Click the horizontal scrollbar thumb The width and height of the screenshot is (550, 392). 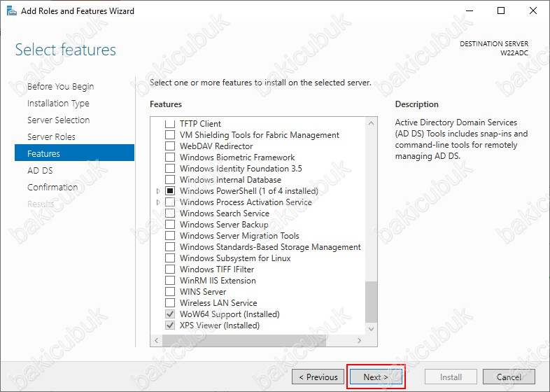(x=244, y=340)
